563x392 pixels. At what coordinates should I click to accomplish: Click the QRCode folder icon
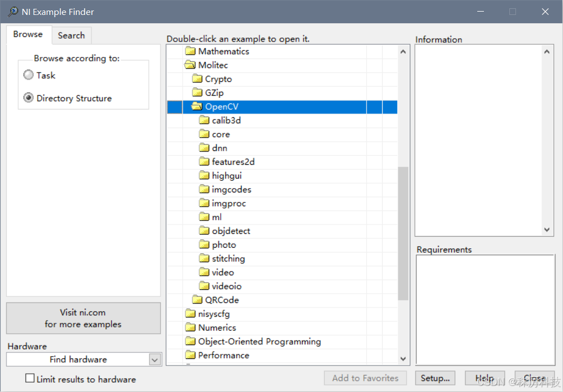tap(197, 300)
